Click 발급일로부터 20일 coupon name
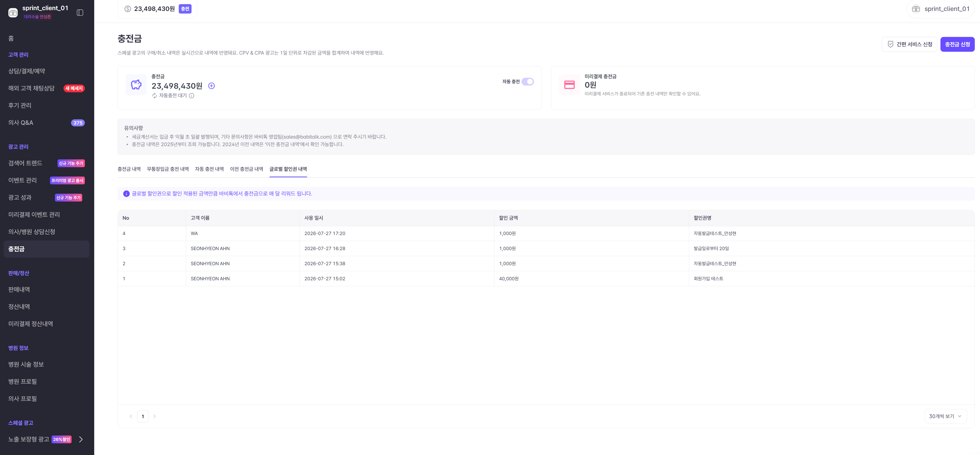Screen dimensions: 980x455 711,249
